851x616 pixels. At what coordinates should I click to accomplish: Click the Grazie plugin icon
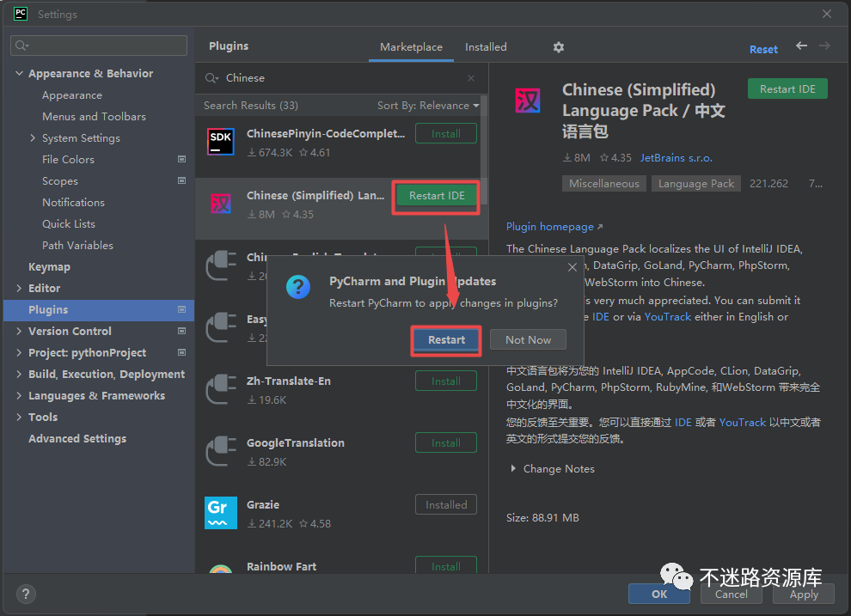click(x=221, y=513)
